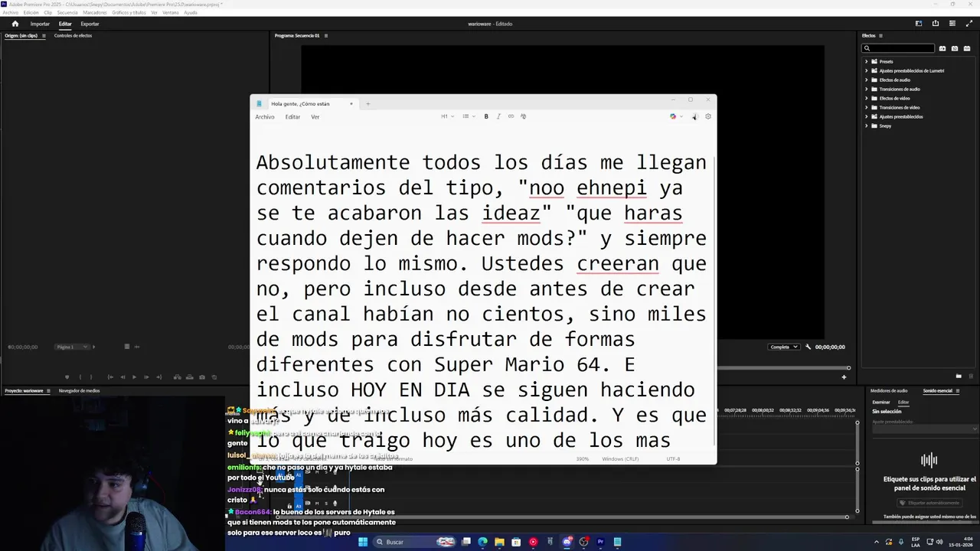Viewport: 980px width, 551px height.
Task: Open Microsoft Edge from taskbar
Action: coord(482,542)
